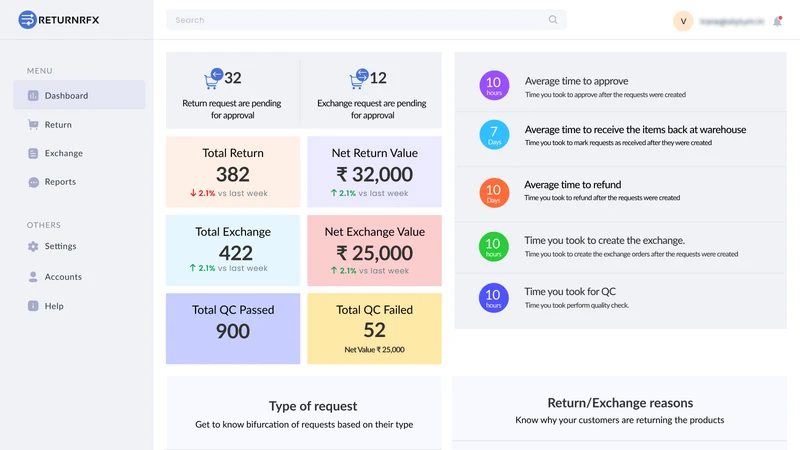Open Accounts in the sidebar
The height and width of the screenshot is (450, 800).
[x=63, y=277]
